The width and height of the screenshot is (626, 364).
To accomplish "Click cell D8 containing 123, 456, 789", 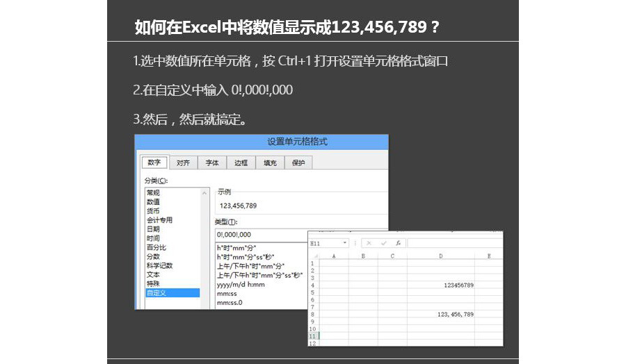I will [441, 315].
